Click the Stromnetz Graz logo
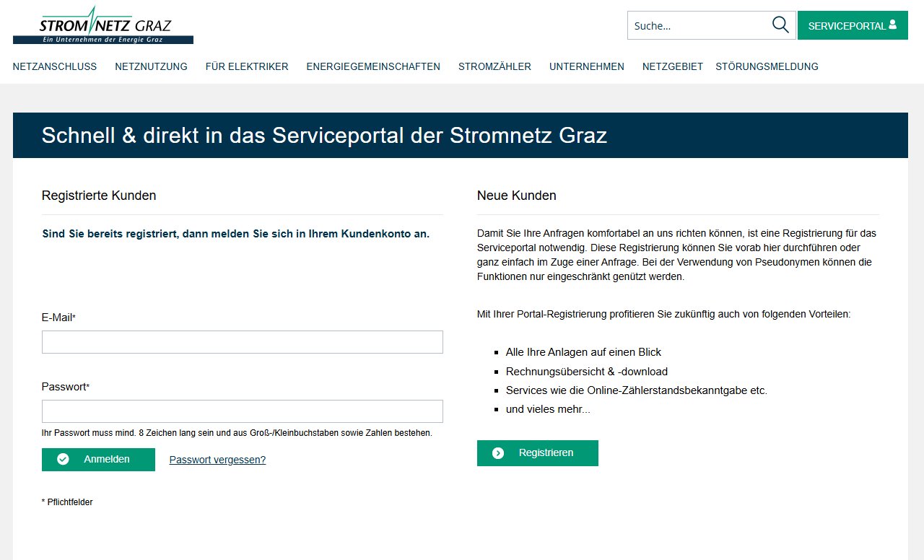924x560 pixels. (103, 25)
